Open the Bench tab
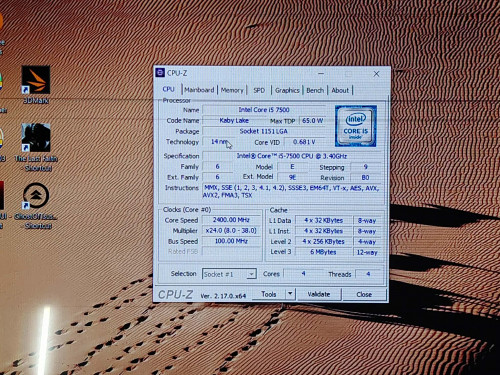Viewport: 500px width, 375px height. pyautogui.click(x=315, y=90)
